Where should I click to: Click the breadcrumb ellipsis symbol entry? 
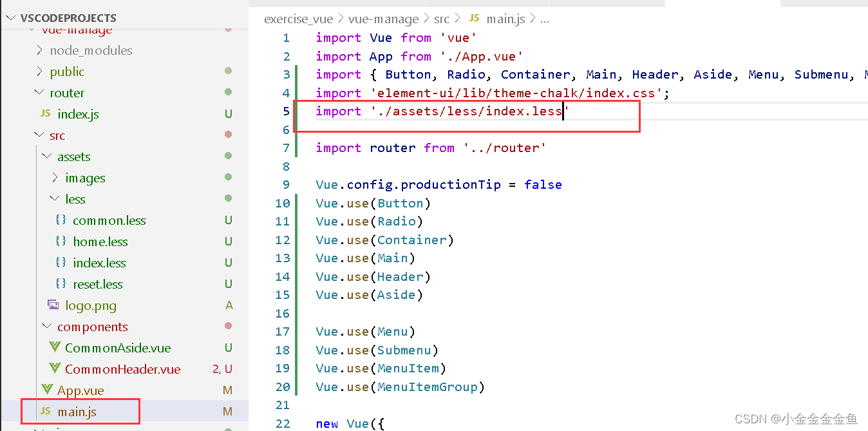[x=545, y=19]
